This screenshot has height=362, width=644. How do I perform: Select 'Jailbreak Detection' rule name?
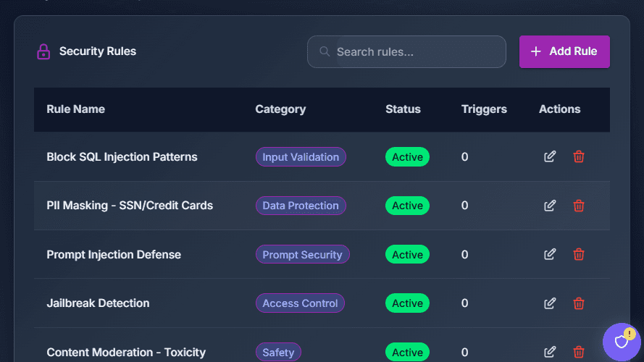99,303
